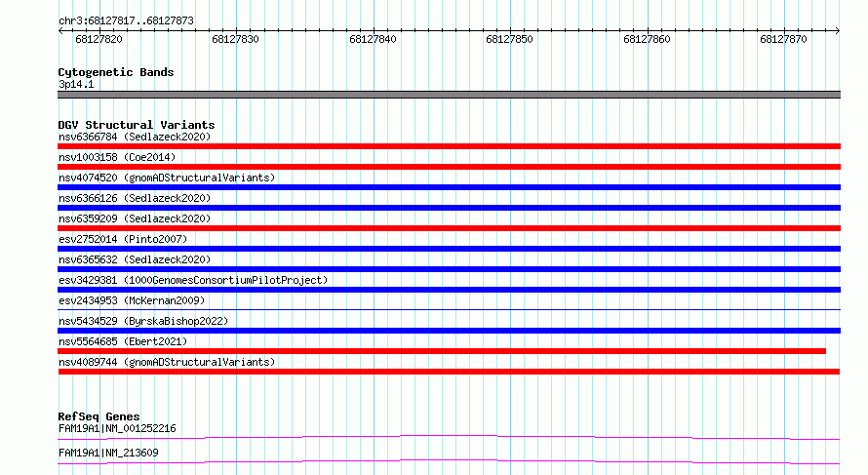Screen dimensions: 868x475
Task: Select gene label FAM19A1|NM_001252216
Action: (x=117, y=428)
